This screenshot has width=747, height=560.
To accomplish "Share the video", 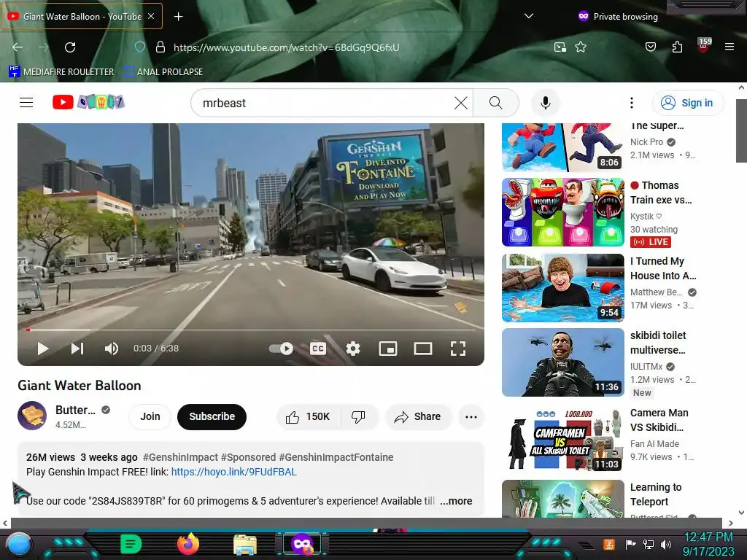I will (417, 417).
